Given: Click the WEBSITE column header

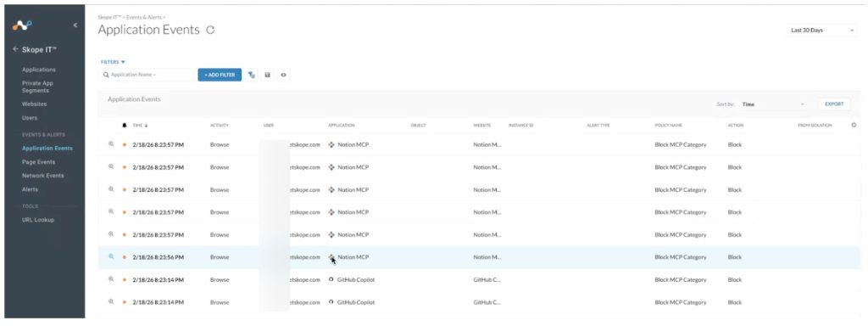Looking at the screenshot, I should pyautogui.click(x=481, y=126).
